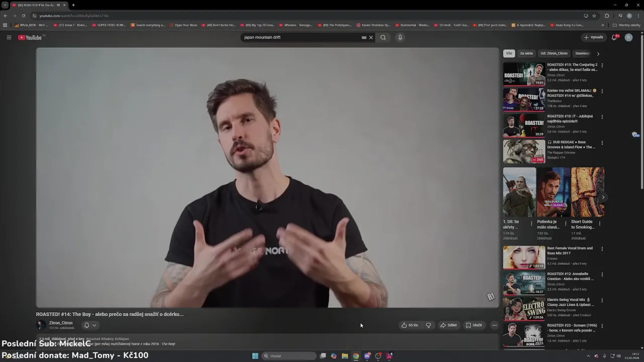The width and height of the screenshot is (644, 362).
Task: Open options for Koniec ma veľmi SKLAMAL
Action: [x=602, y=91]
